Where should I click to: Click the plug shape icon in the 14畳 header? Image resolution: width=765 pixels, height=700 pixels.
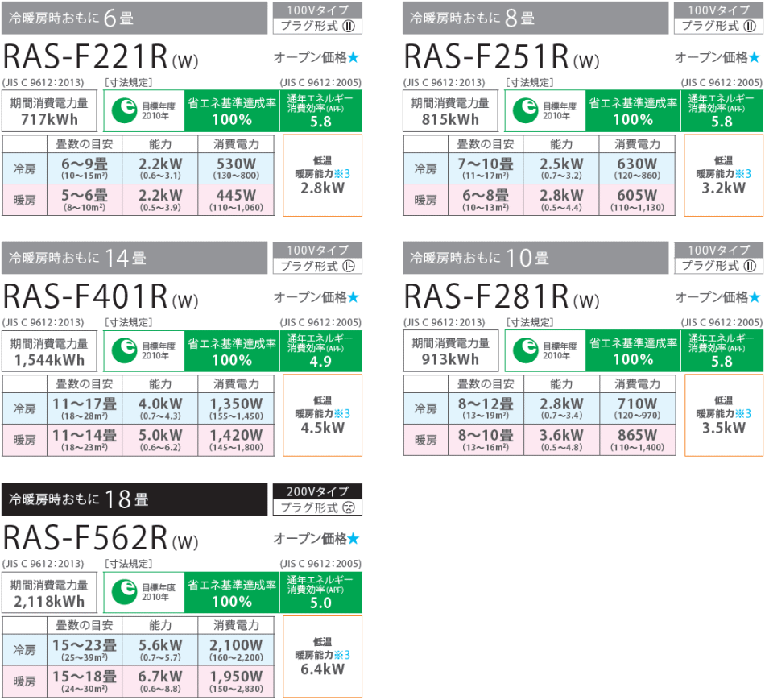point(349,266)
